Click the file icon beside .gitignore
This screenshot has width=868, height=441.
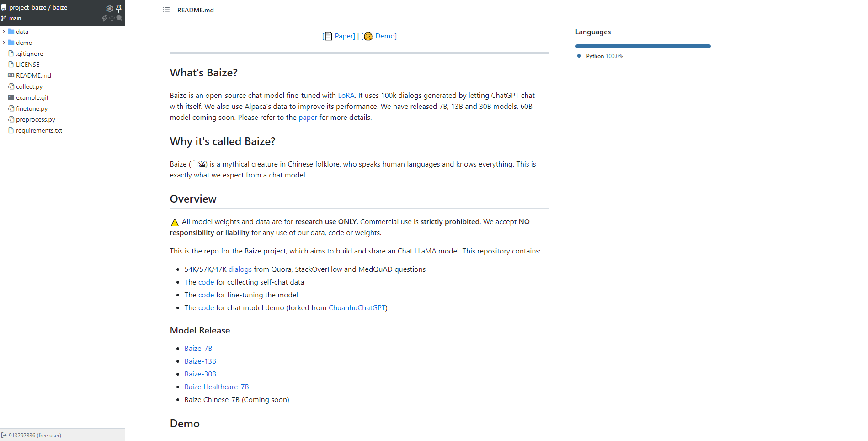coord(11,54)
